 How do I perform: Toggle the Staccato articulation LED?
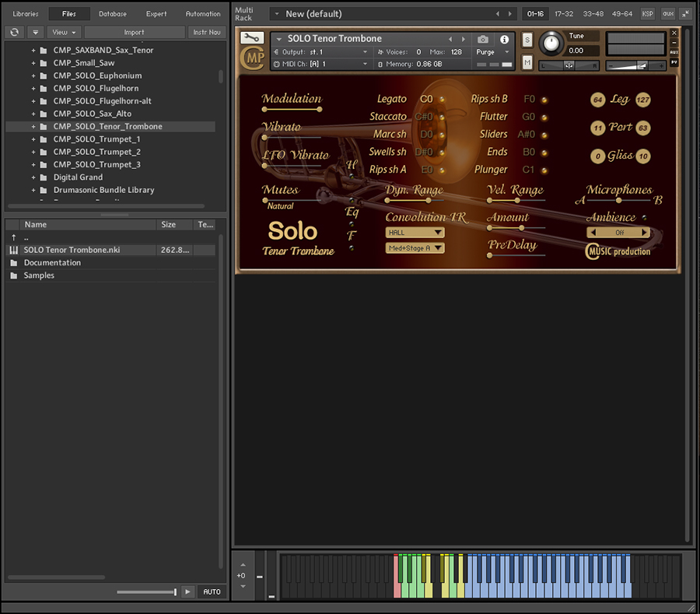tap(442, 117)
